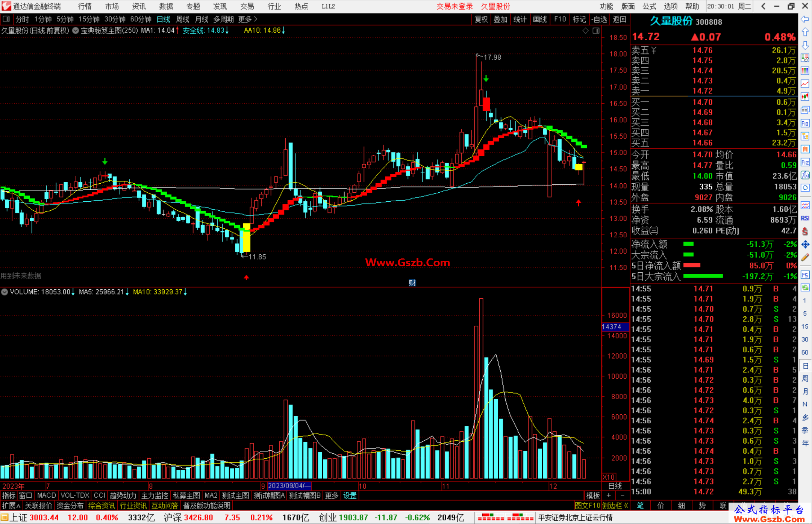Screen dimensions: 812x524
Task: Open the multi-window news icon in sidebar
Action: pos(805,110)
